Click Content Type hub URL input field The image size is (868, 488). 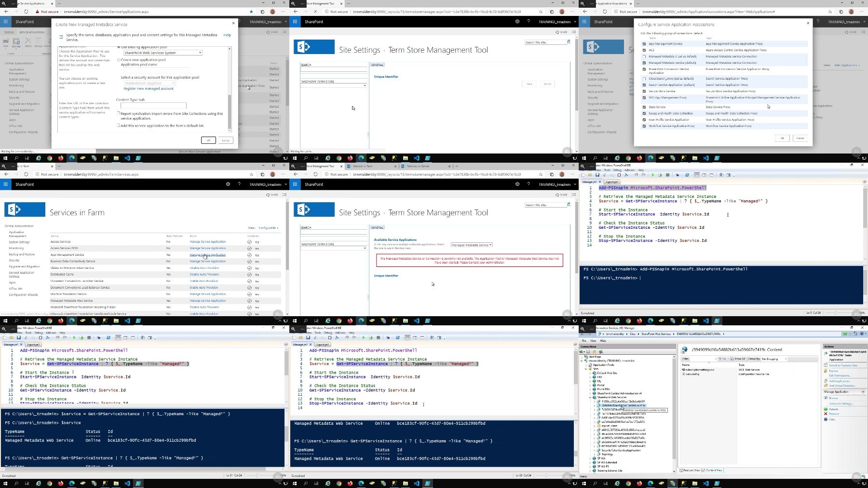[153, 105]
